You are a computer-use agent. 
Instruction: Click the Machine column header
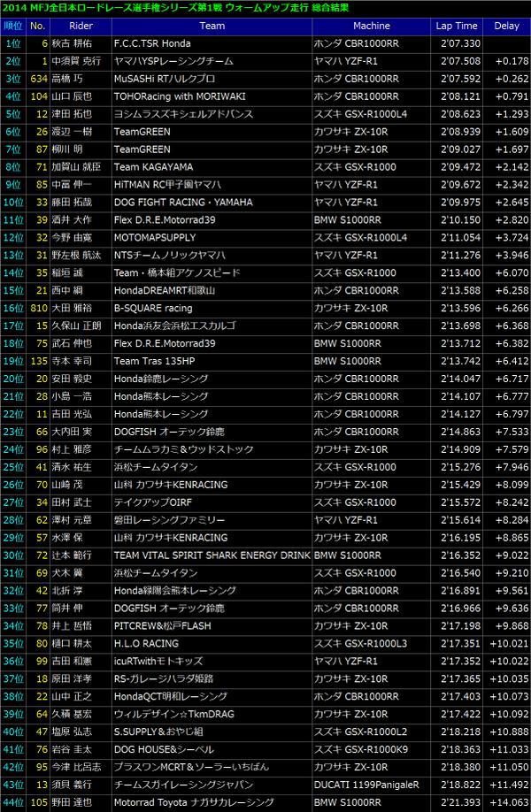(x=372, y=26)
